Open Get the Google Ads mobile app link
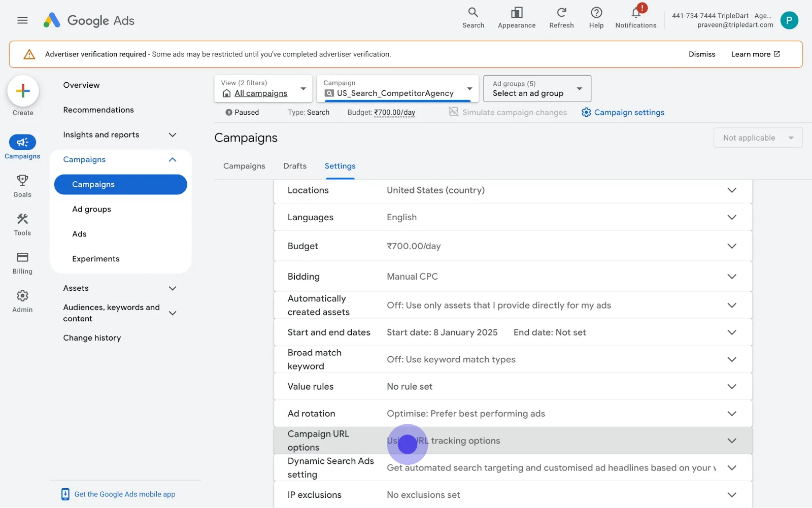The width and height of the screenshot is (812, 508). pyautogui.click(x=125, y=494)
